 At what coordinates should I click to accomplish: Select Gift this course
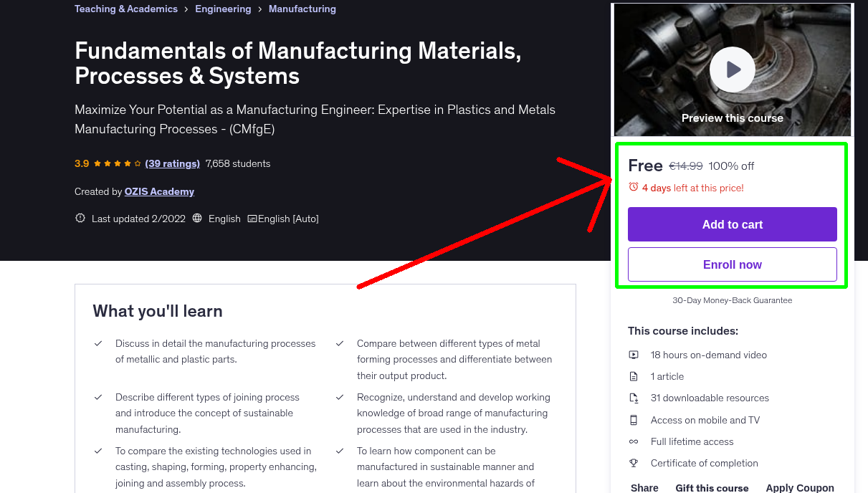click(712, 487)
